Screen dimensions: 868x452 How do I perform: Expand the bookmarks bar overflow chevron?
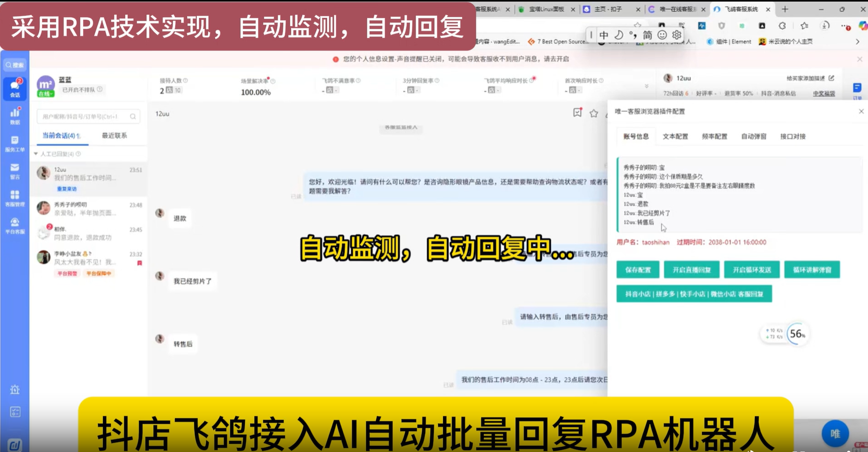click(858, 42)
